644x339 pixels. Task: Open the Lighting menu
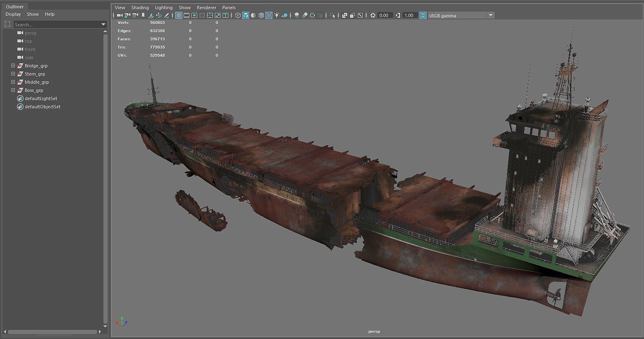[x=164, y=7]
